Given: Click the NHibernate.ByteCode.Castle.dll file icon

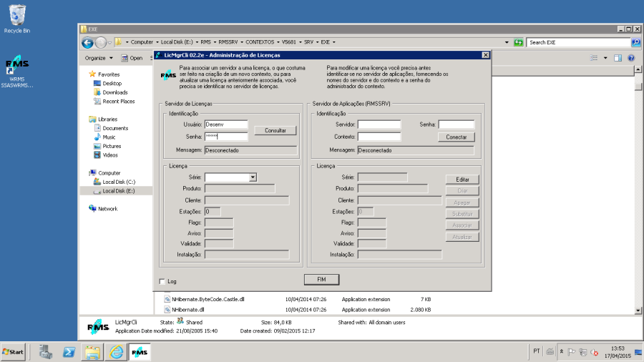Looking at the screenshot, I should point(167,299).
